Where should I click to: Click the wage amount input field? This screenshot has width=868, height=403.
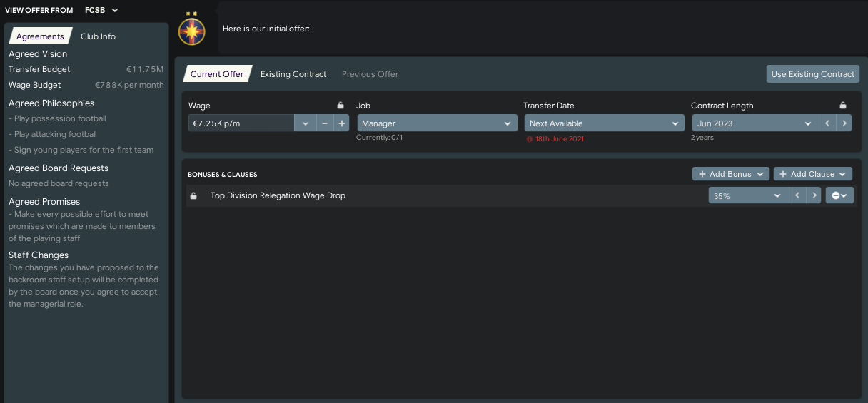241,123
